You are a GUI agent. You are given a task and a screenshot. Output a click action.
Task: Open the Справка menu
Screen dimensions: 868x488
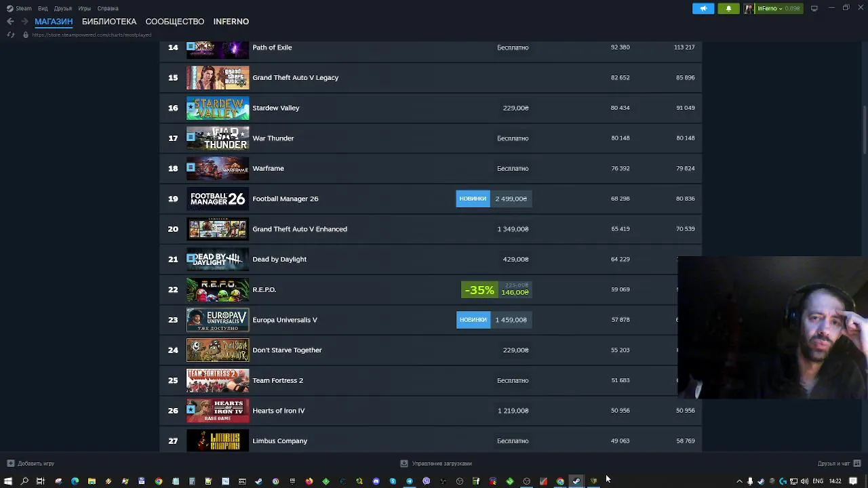coord(108,8)
